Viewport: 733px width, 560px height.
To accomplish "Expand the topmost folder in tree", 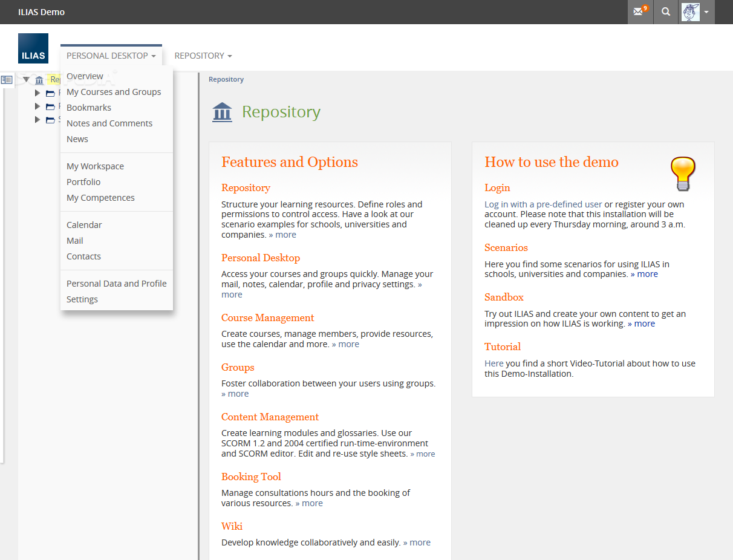I will 37,93.
